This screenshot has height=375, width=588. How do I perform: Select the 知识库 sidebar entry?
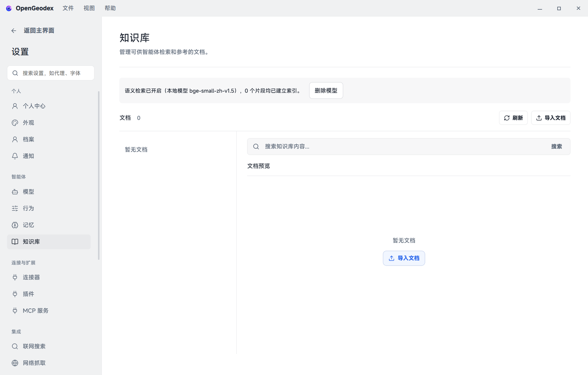(x=49, y=242)
